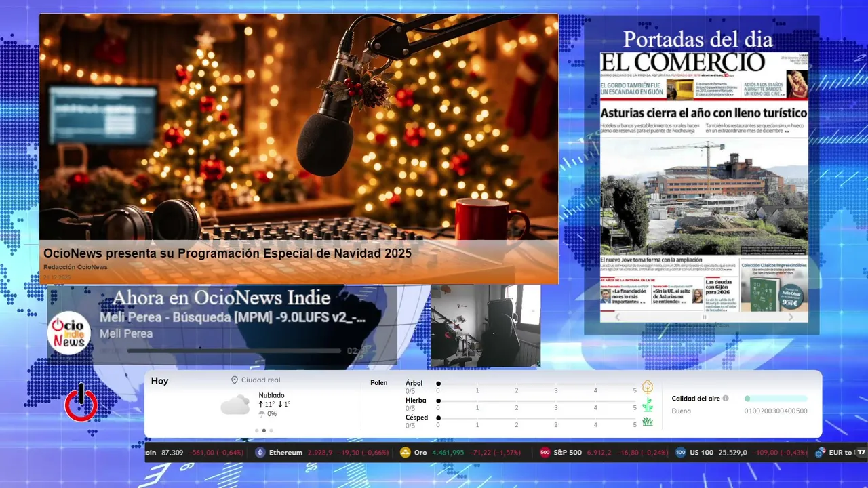Click the Oro price 4.461,995
Viewport: 868px width, 488px height.
[x=448, y=452]
